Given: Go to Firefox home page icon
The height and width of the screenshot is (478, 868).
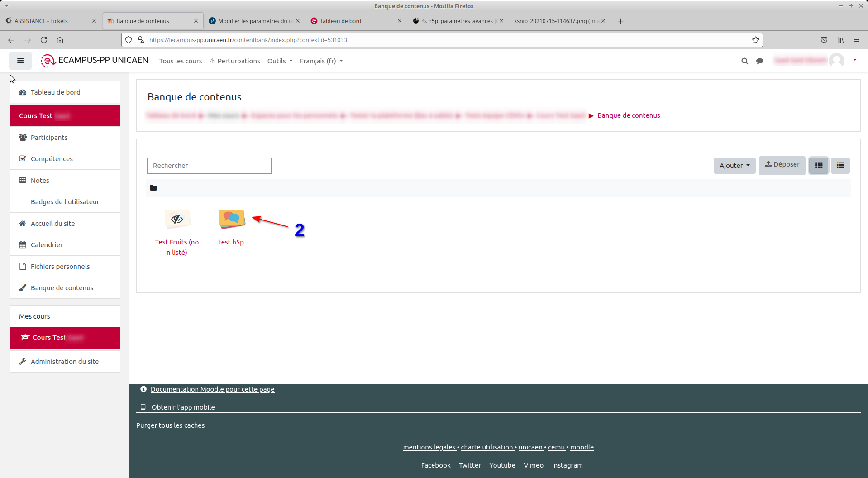Looking at the screenshot, I should point(60,40).
